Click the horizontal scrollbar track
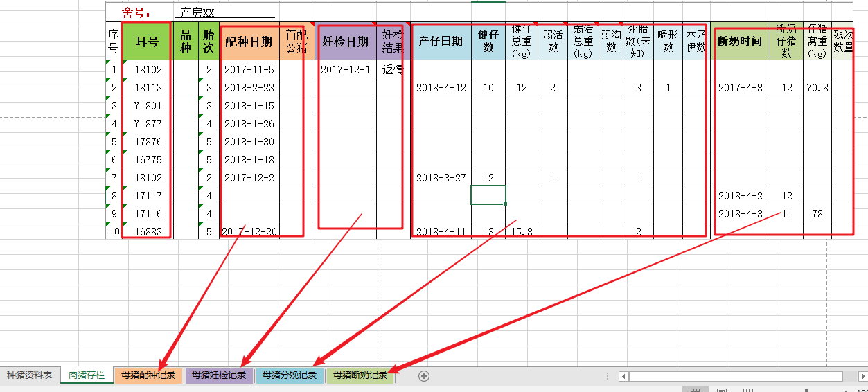This screenshot has width=868, height=392. [x=734, y=376]
